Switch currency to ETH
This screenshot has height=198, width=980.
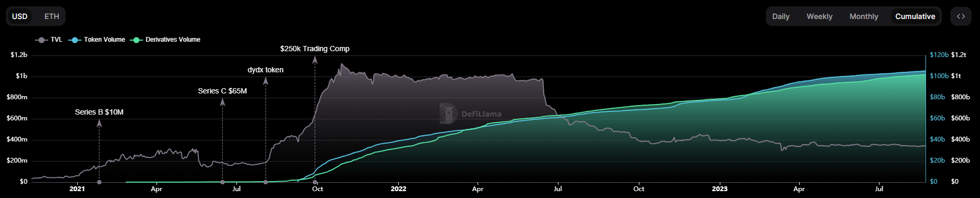(x=52, y=16)
